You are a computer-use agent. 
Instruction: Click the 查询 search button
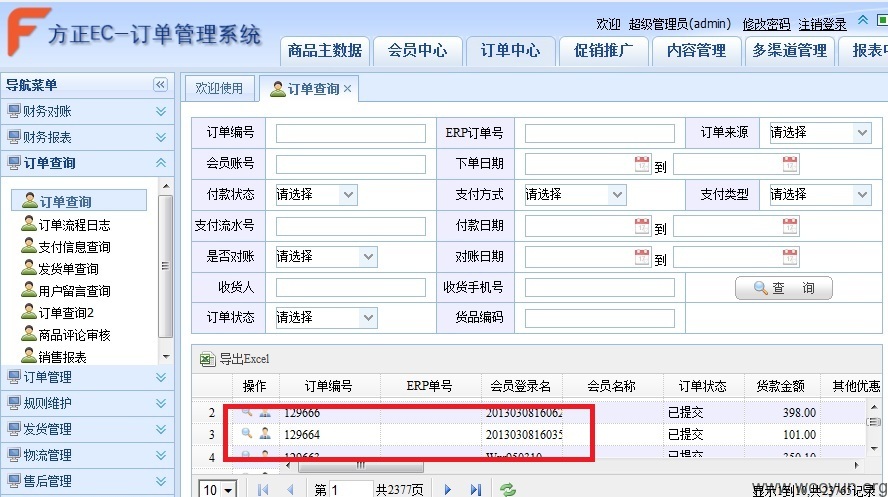click(784, 288)
